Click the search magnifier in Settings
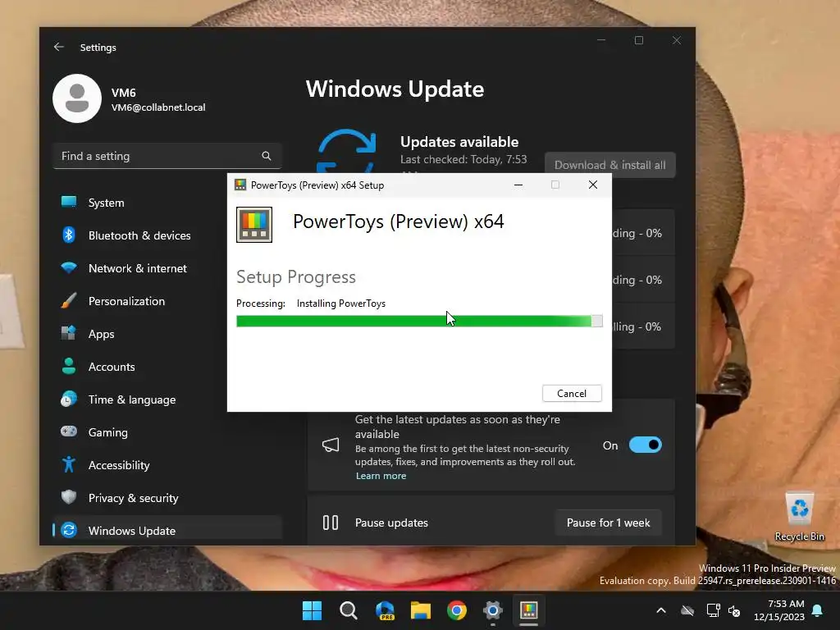Screen dimensions: 840x630 click(267, 156)
